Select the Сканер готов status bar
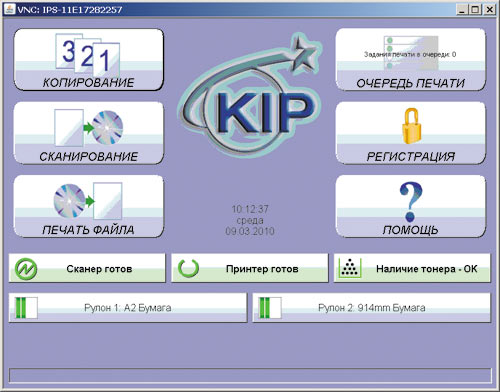 [x=87, y=268]
